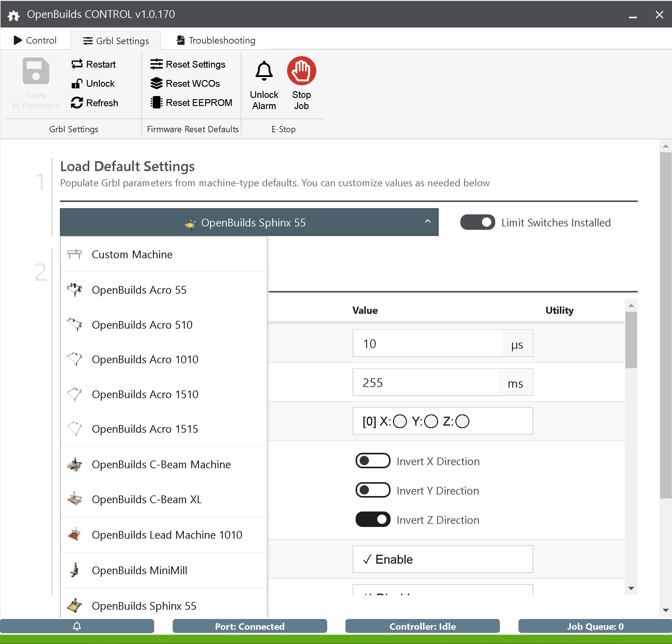This screenshot has width=672, height=644.
Task: Toggle Invert Y Direction switch
Action: click(x=373, y=490)
